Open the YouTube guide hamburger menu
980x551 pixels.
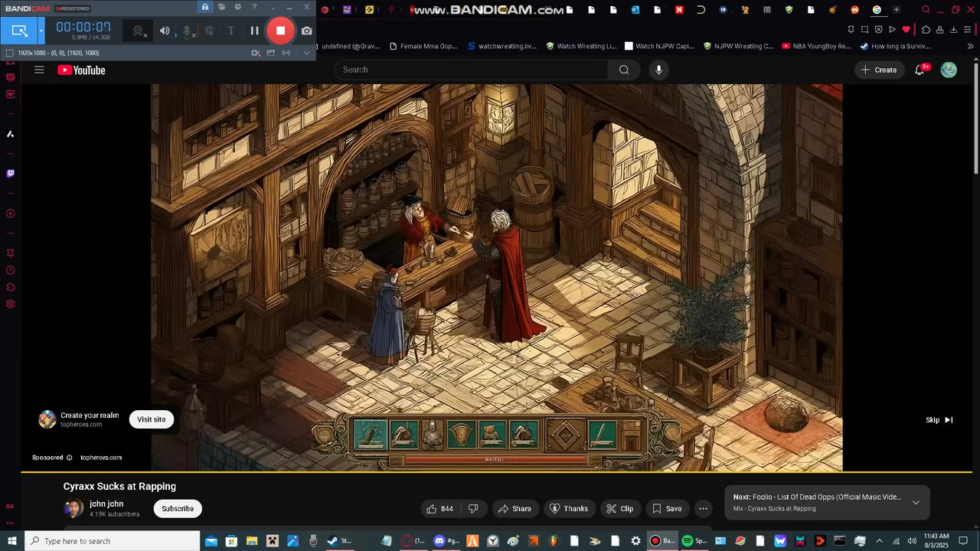coord(39,70)
